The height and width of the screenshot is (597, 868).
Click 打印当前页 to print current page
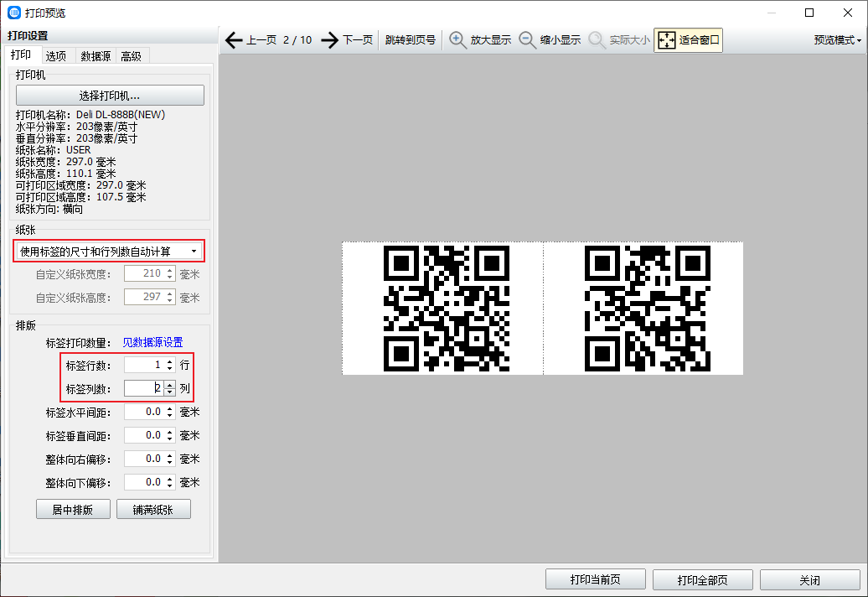596,580
